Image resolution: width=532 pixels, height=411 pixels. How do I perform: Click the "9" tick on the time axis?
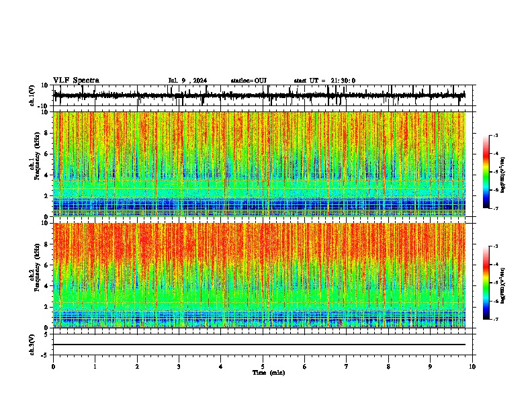[x=430, y=367]
